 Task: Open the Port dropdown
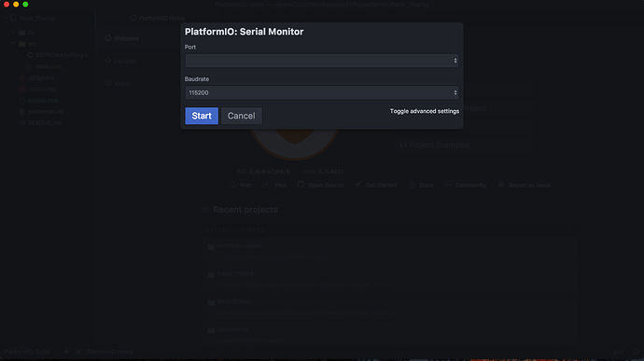click(322, 61)
